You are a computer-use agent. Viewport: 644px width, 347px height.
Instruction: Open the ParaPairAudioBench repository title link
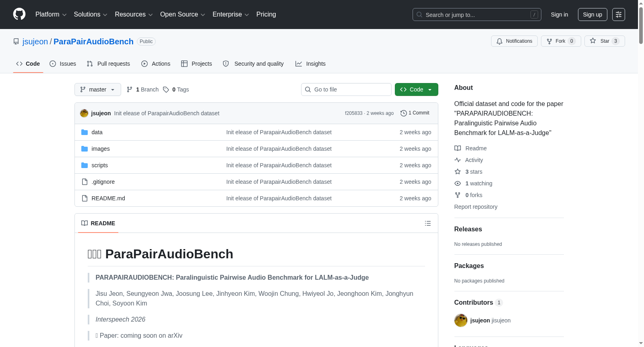pyautogui.click(x=93, y=42)
